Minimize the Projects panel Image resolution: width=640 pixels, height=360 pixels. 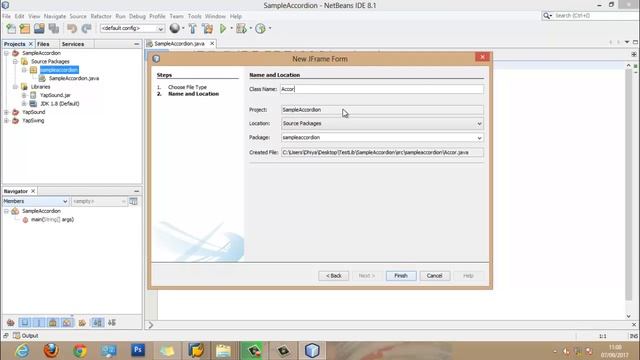[136, 44]
